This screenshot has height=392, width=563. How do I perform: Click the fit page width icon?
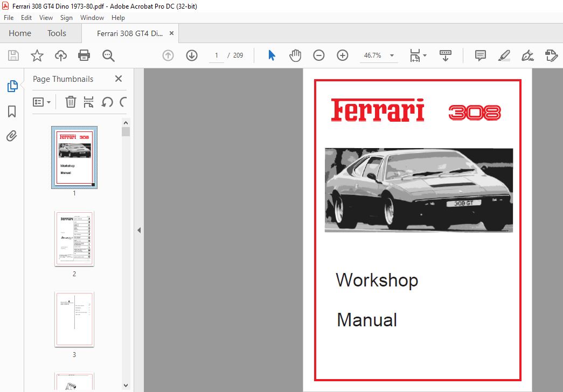(x=415, y=55)
